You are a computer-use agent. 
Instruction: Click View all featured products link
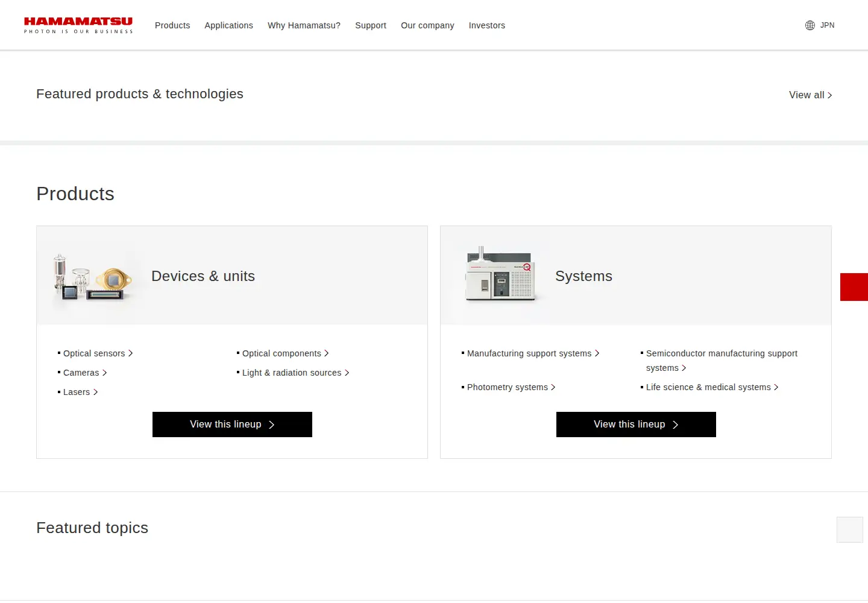coord(810,95)
